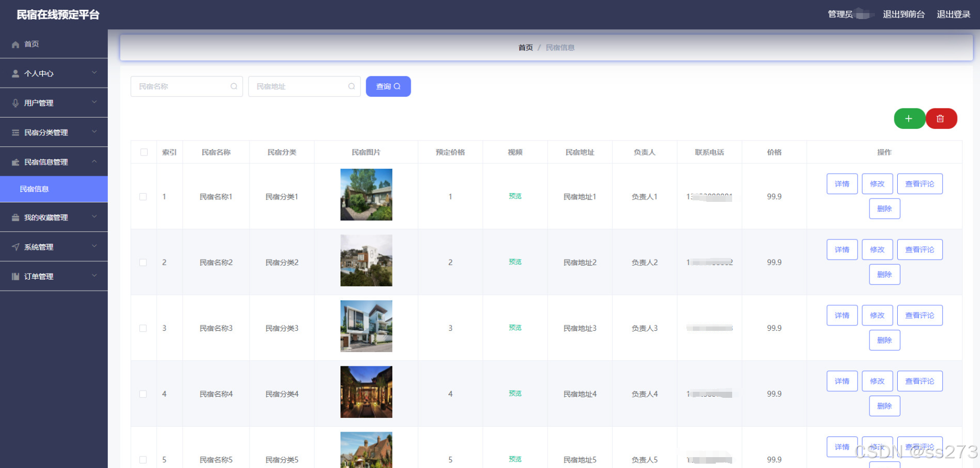Click the green plus add button

coord(909,119)
